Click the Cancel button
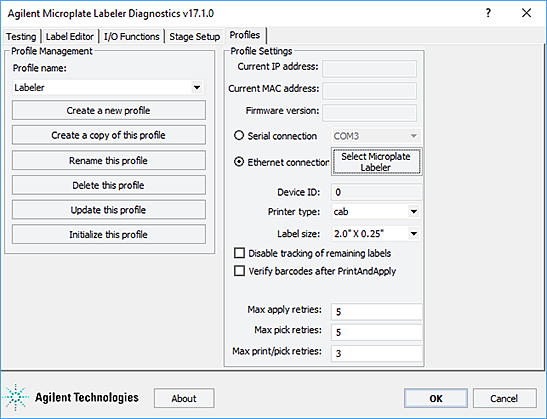The width and height of the screenshot is (547, 419). pyautogui.click(x=504, y=398)
